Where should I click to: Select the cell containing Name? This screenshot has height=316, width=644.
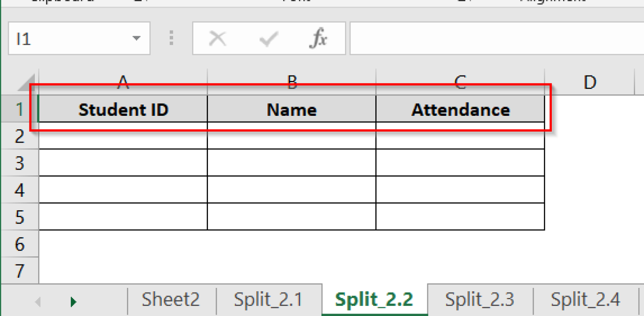291,109
